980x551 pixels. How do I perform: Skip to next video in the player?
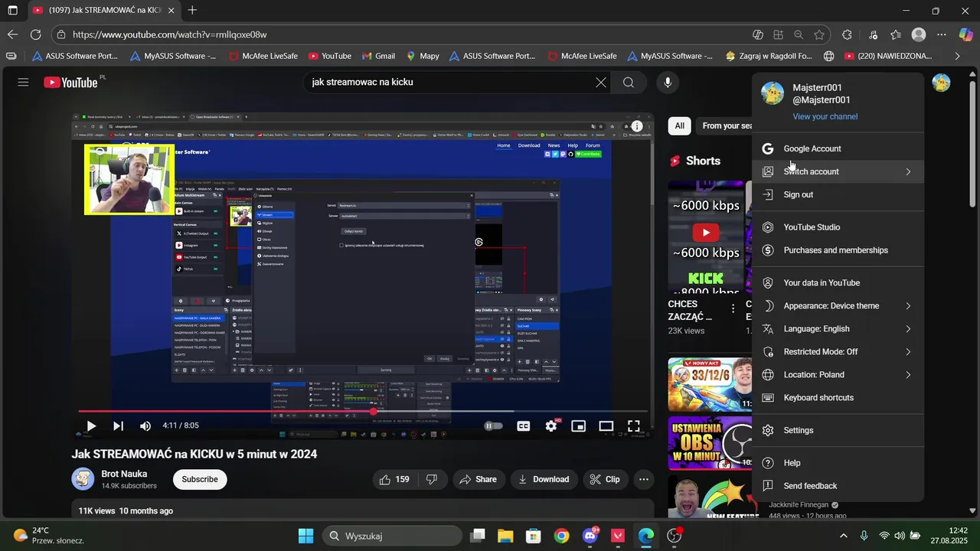118,426
